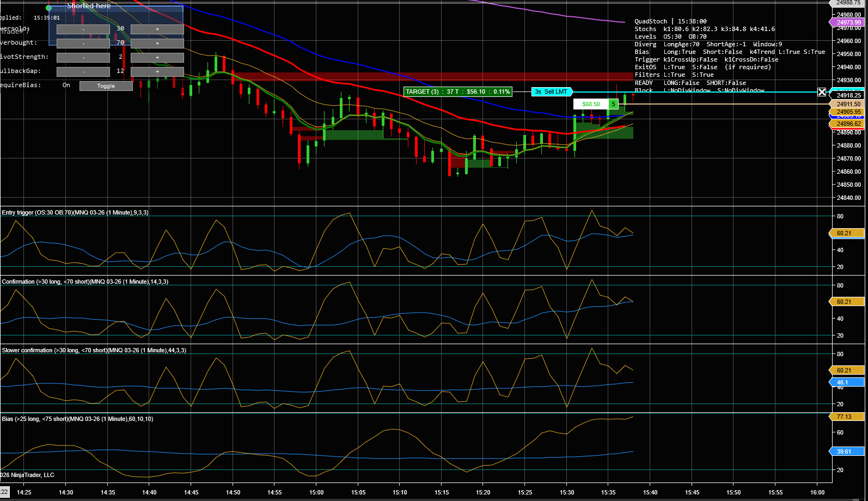Click the QuadStoch | 15:38:00 header text
868x501 pixels.
(670, 21)
